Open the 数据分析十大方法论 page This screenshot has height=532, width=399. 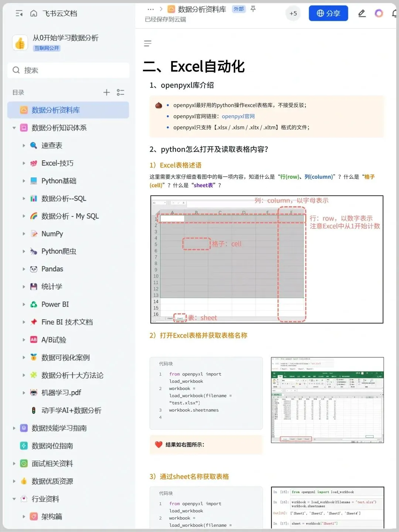(72, 375)
